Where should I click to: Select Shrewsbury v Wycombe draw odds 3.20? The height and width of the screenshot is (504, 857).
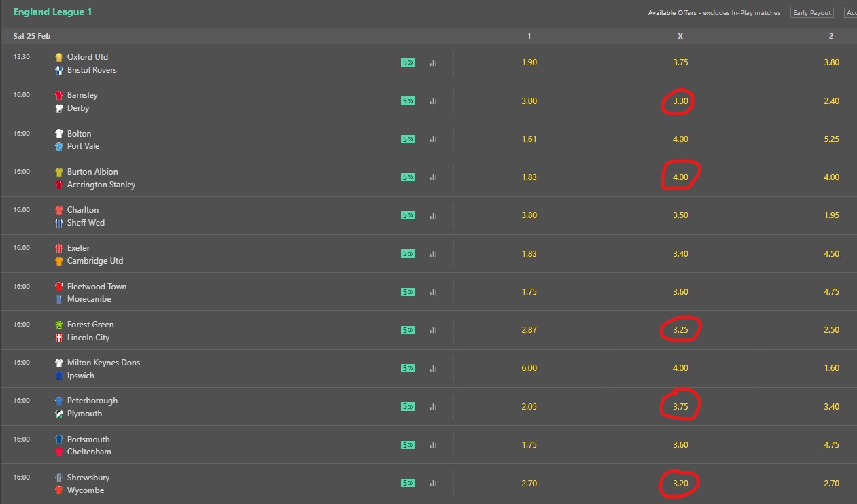pos(680,484)
